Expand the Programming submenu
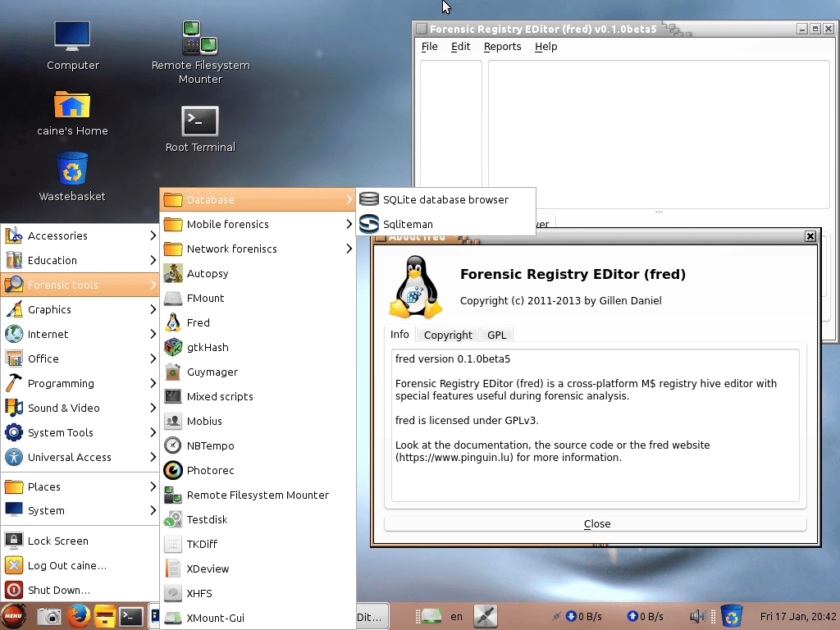The height and width of the screenshot is (630, 840). click(x=80, y=384)
